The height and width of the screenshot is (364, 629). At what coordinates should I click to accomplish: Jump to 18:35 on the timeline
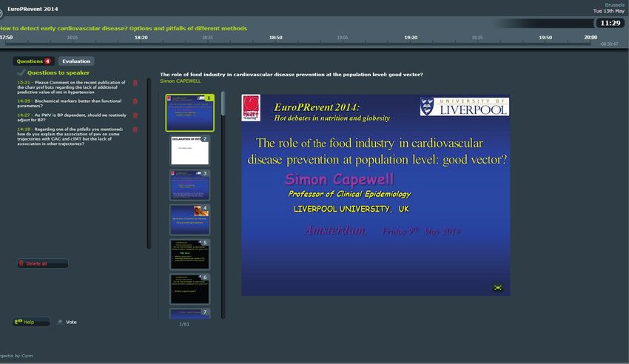207,38
